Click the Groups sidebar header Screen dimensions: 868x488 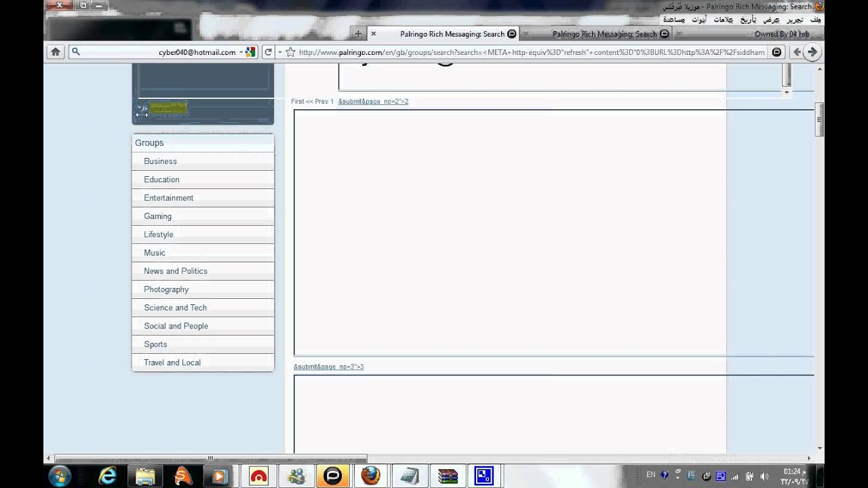pyautogui.click(x=203, y=143)
